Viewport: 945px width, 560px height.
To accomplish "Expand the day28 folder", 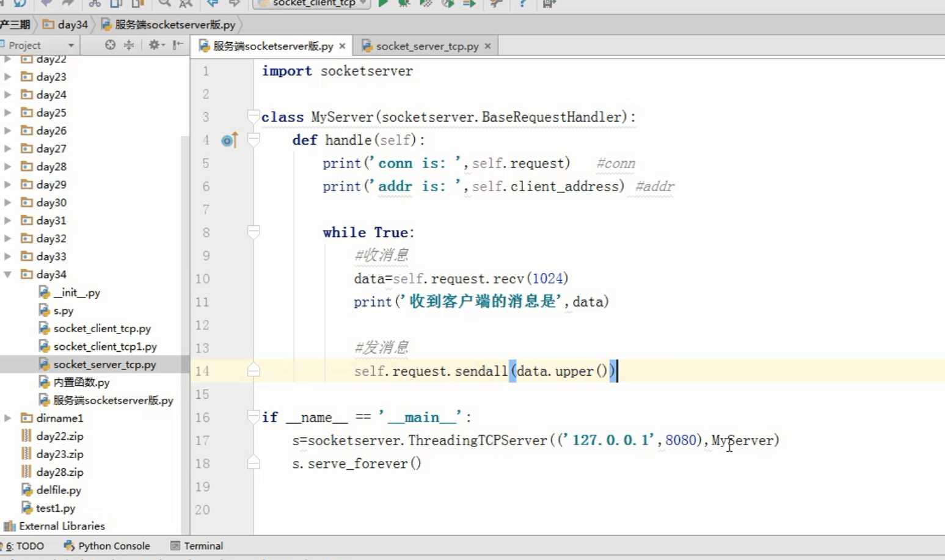I will point(7,167).
